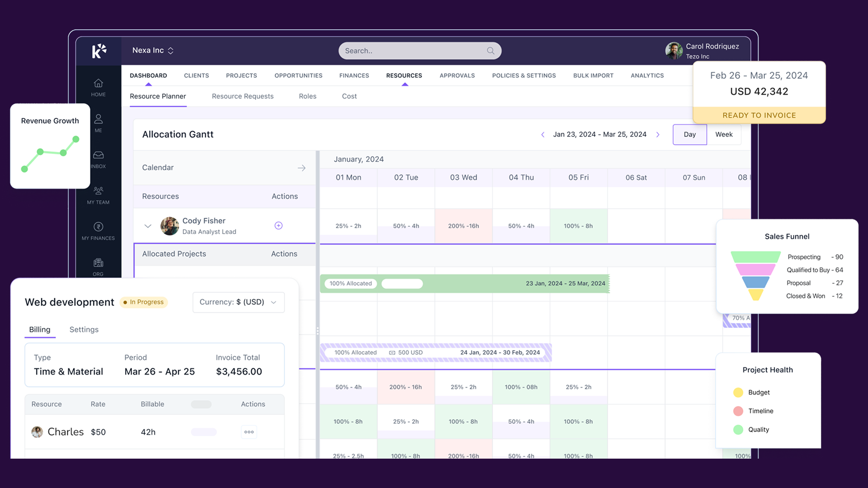Go to previous date range arrow
The width and height of the screenshot is (868, 488).
coord(542,135)
